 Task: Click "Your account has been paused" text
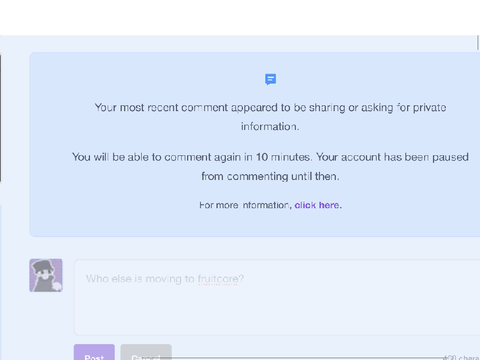[x=392, y=157]
